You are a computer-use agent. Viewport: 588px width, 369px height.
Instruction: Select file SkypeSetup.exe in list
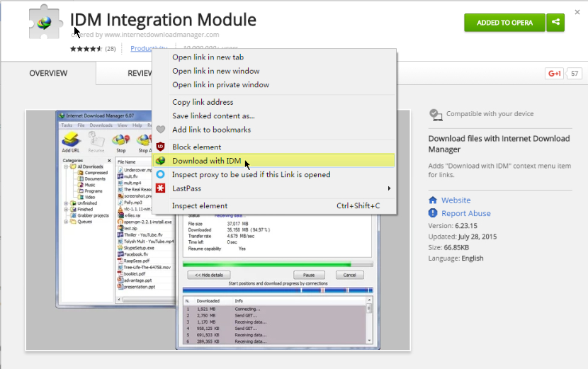[x=136, y=248]
